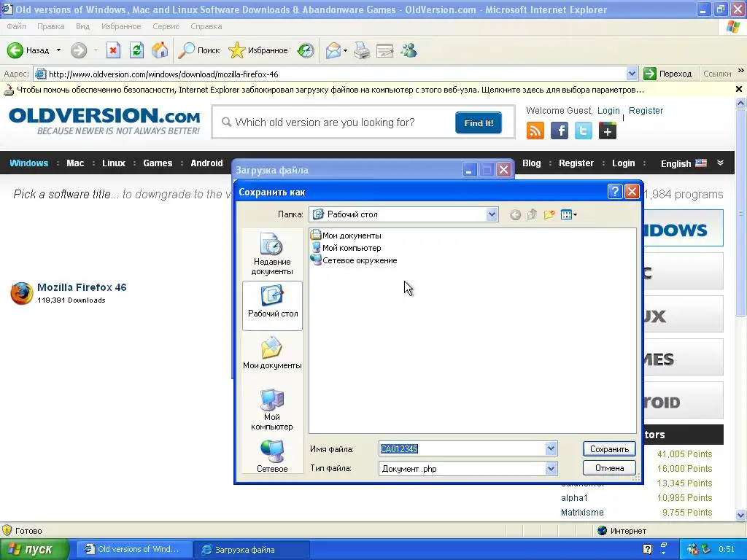Viewport: 747px width, 560px height.
Task: Click Back icon in Save As dialog
Action: (515, 215)
